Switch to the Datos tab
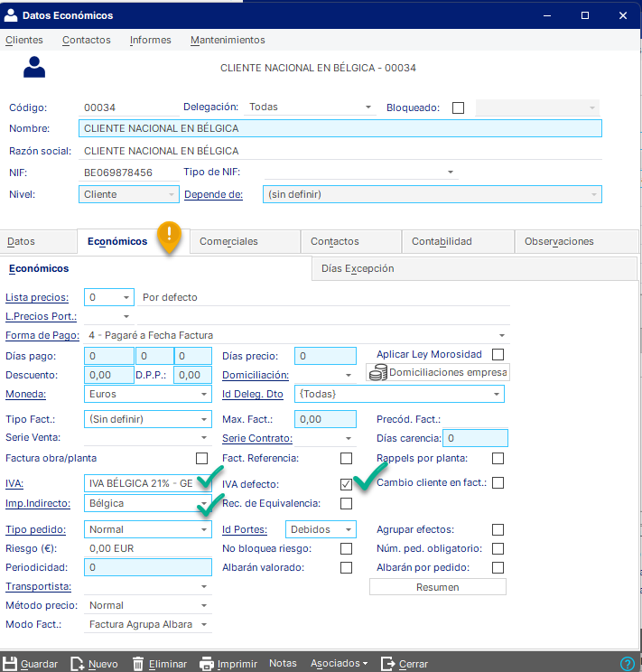The width and height of the screenshot is (642, 672). coord(39,241)
